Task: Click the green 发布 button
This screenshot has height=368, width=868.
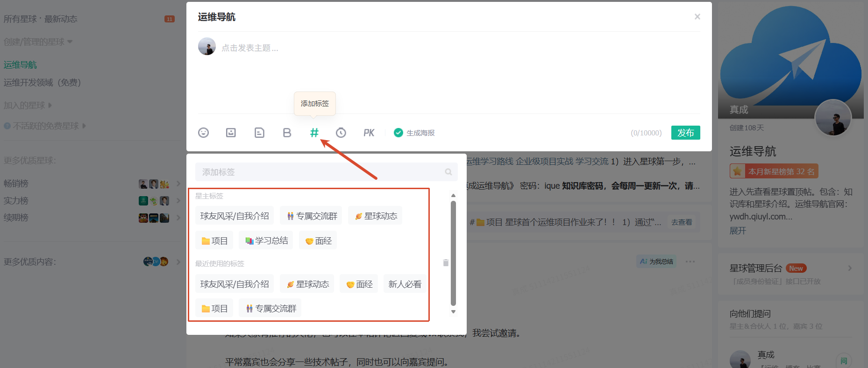Action: click(x=685, y=133)
